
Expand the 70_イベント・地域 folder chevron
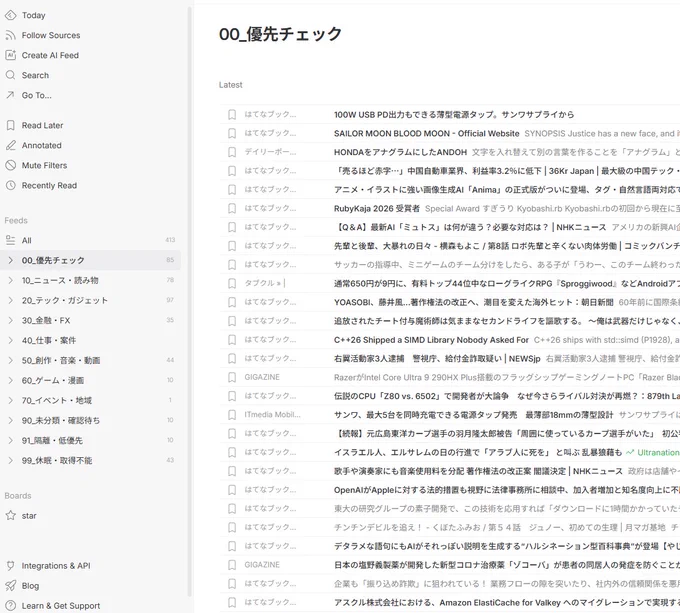tap(10, 400)
